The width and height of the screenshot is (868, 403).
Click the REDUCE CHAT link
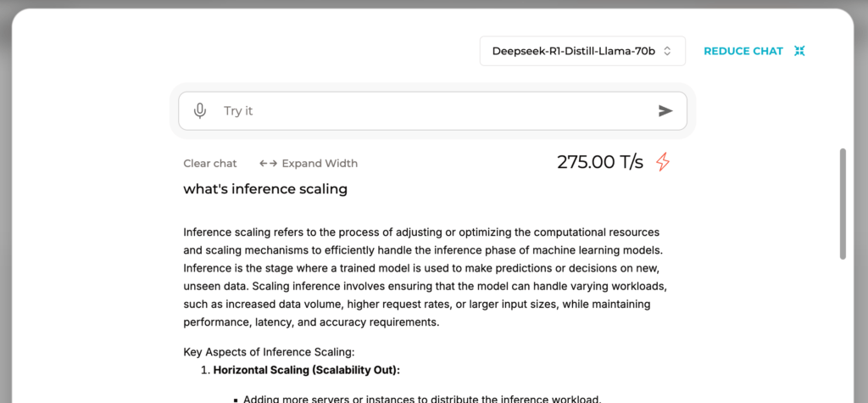[x=743, y=51]
